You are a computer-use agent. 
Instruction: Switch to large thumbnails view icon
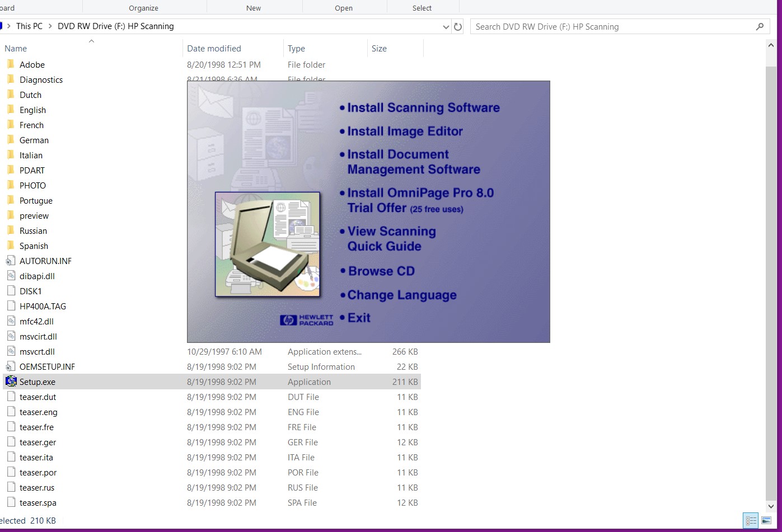pos(766,520)
